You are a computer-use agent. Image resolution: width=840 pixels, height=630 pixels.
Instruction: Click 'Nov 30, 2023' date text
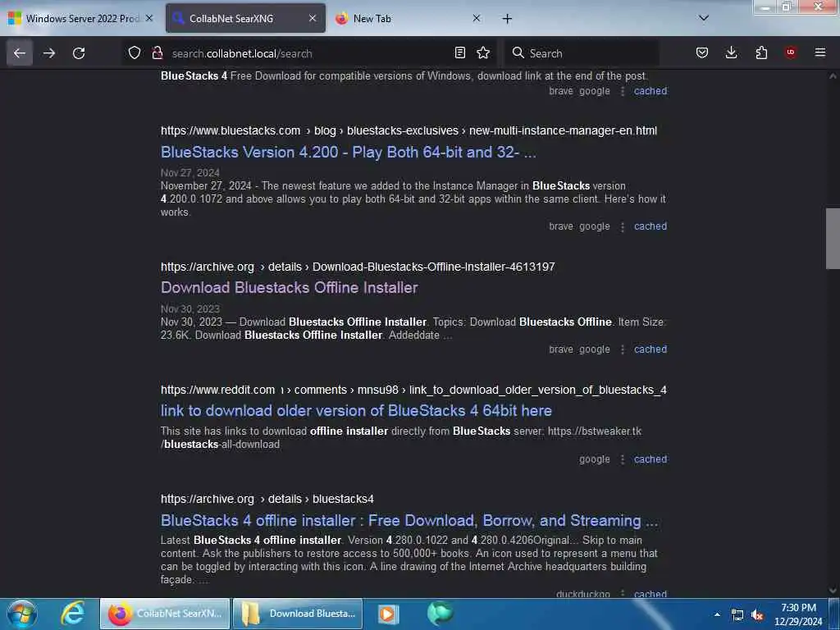[190, 309]
